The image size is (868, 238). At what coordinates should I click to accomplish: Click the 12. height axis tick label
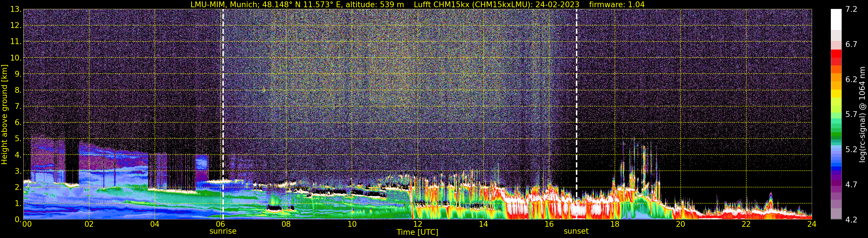pyautogui.click(x=16, y=26)
